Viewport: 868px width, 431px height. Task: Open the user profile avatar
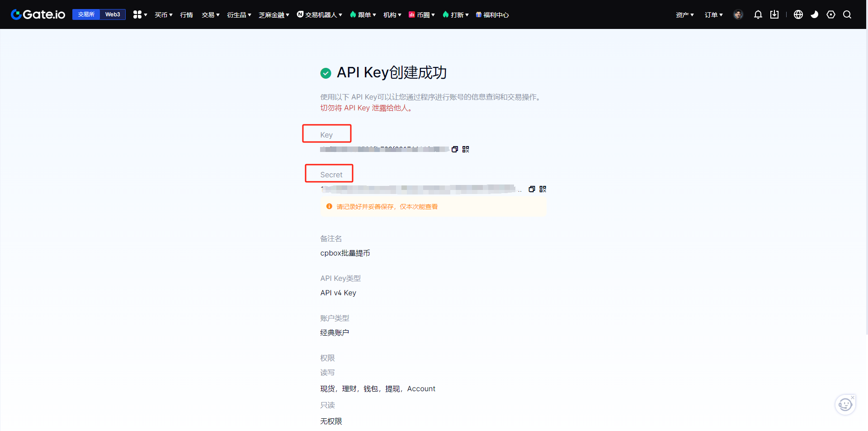pyautogui.click(x=738, y=14)
